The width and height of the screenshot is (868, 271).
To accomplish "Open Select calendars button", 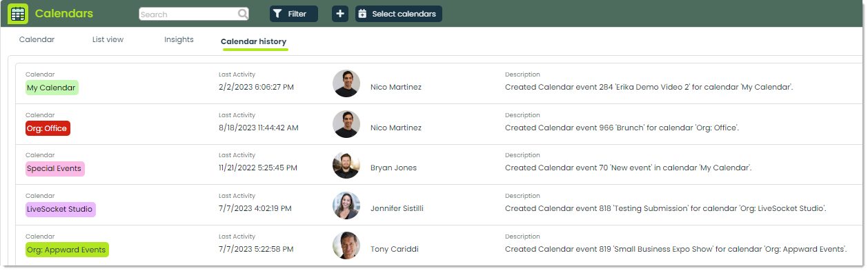I will click(x=399, y=14).
